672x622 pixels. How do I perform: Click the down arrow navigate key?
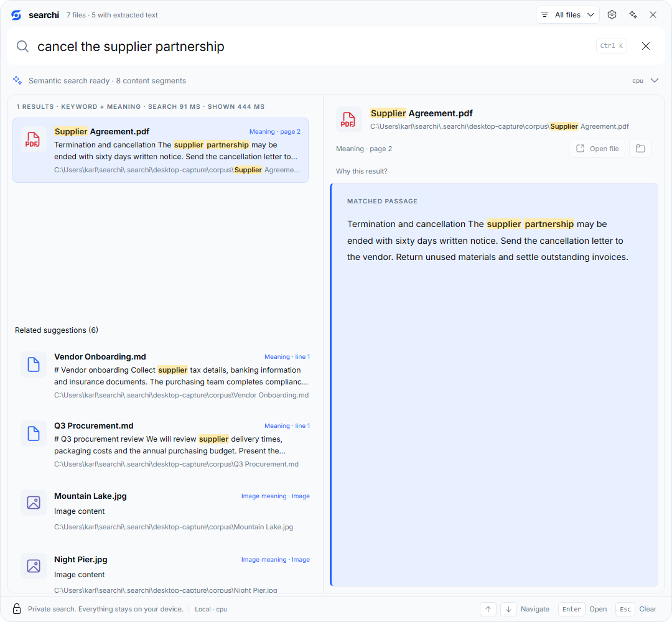[509, 609]
